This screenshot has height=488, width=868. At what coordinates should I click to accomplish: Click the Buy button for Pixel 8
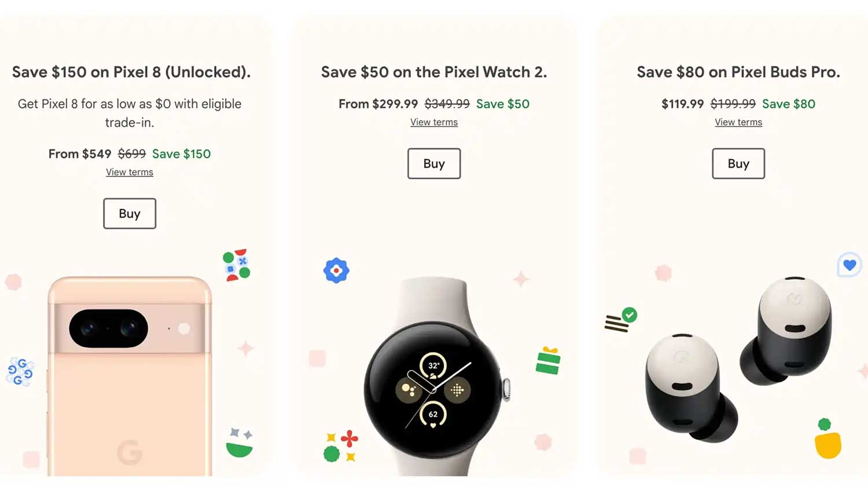[x=130, y=213]
